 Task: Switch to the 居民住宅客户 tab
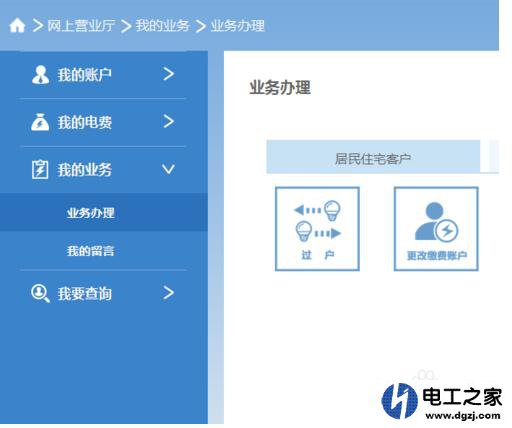(373, 157)
